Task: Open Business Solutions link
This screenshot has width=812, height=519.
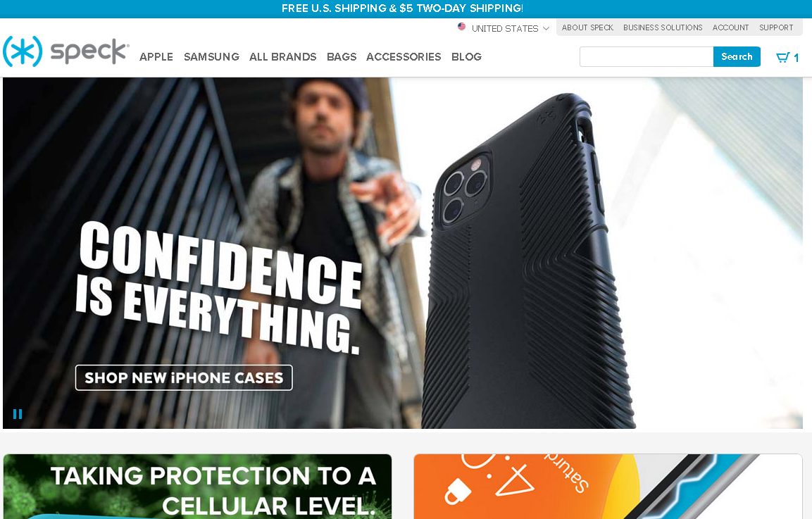Action: point(662,27)
